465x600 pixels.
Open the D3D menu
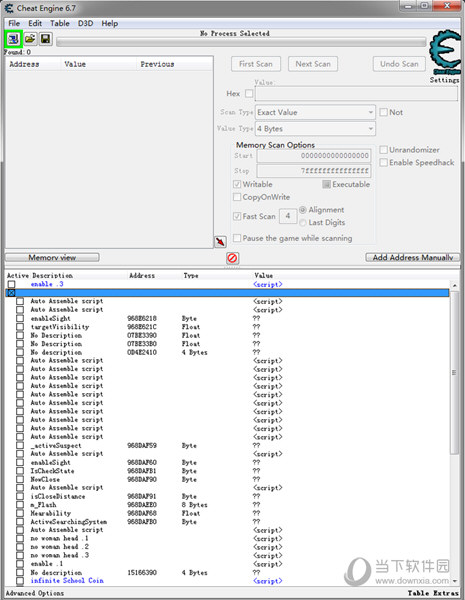click(86, 23)
